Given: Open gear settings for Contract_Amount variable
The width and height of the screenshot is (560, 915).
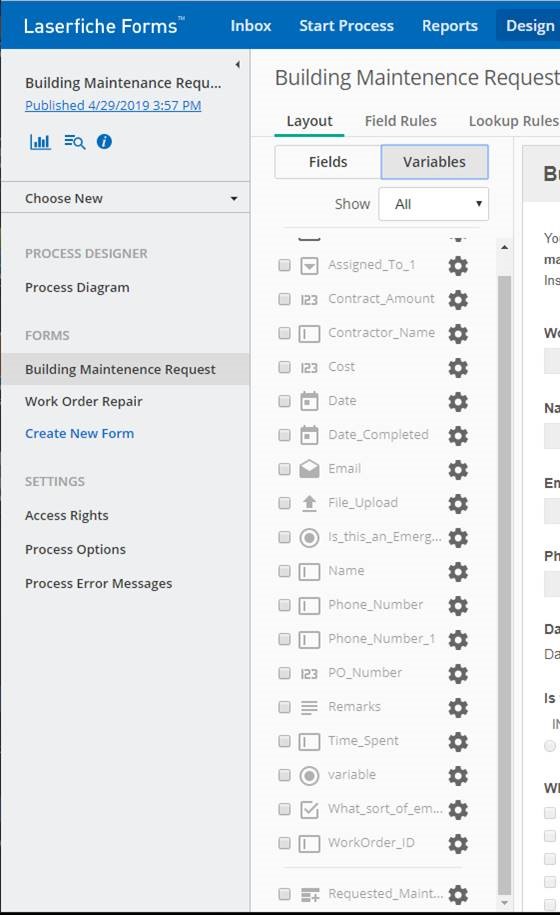Looking at the screenshot, I should 458,299.
